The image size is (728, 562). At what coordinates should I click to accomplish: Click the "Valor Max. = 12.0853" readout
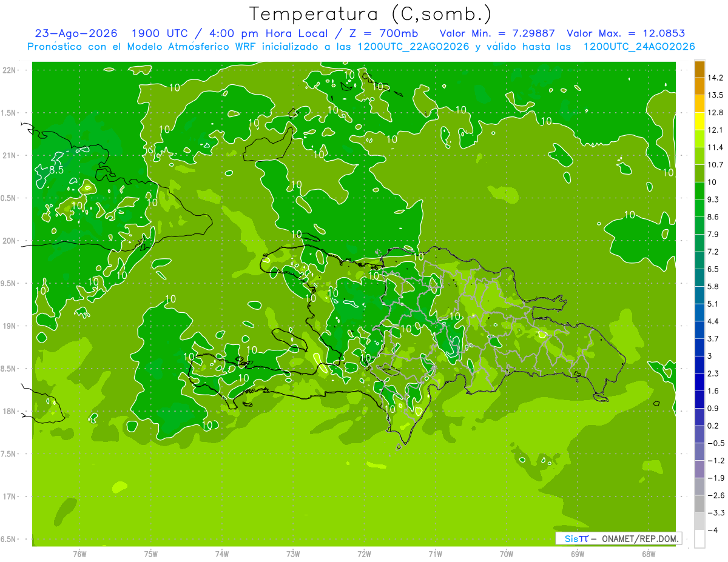click(626, 33)
